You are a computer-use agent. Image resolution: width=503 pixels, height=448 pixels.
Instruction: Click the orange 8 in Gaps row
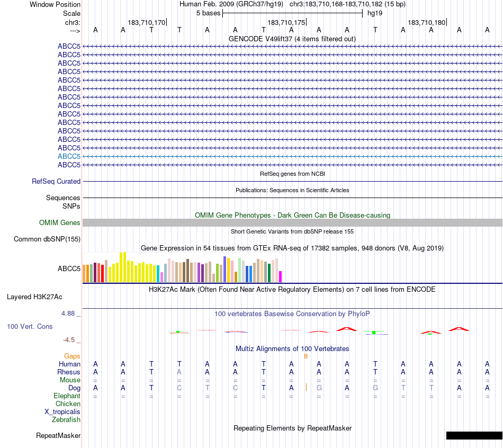[306, 356]
